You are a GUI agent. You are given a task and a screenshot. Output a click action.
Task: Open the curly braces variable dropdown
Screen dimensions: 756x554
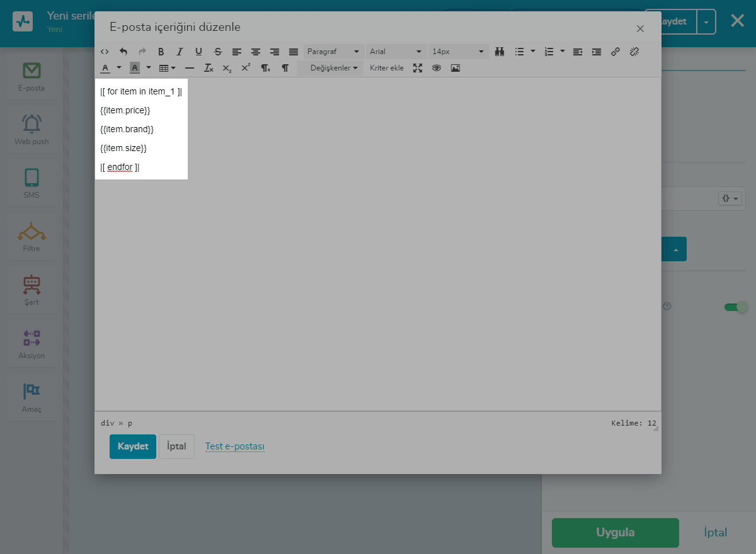(x=731, y=198)
